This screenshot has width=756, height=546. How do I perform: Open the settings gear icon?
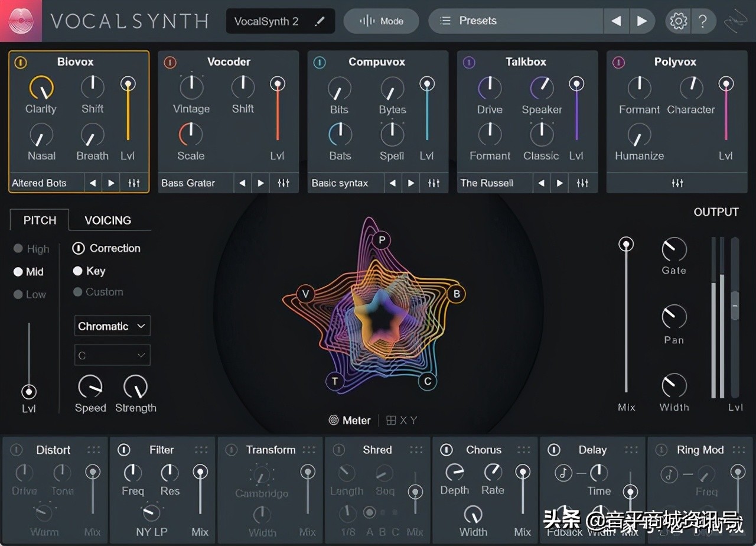click(678, 21)
